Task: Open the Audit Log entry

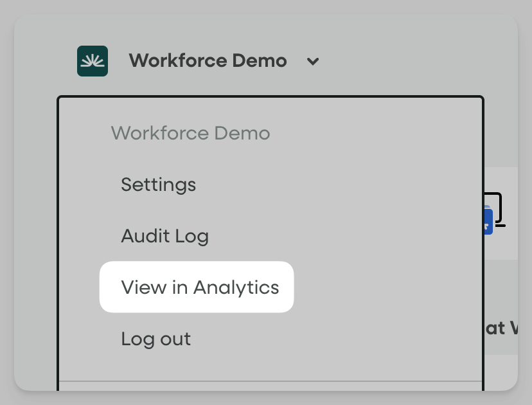Action: point(164,237)
